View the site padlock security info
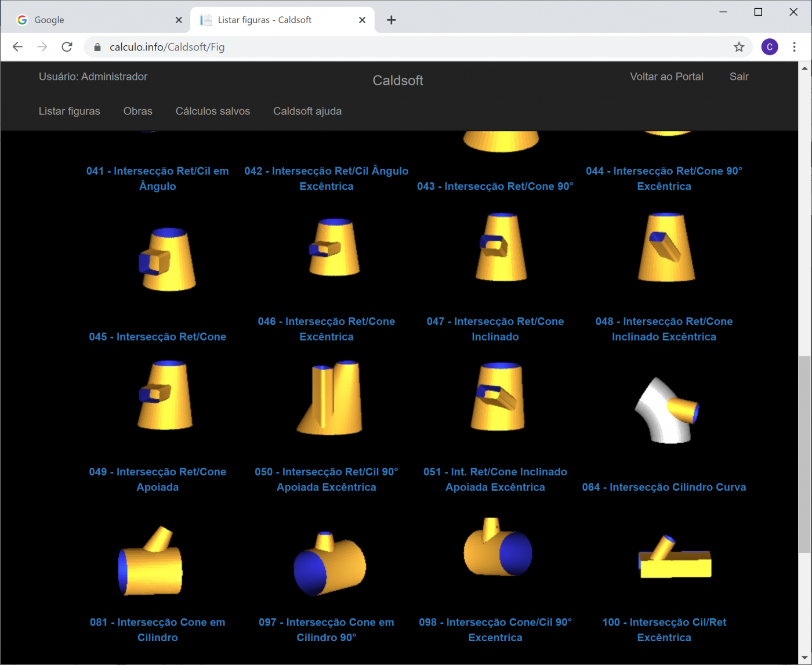Screen dimensions: 812x665 (97, 48)
